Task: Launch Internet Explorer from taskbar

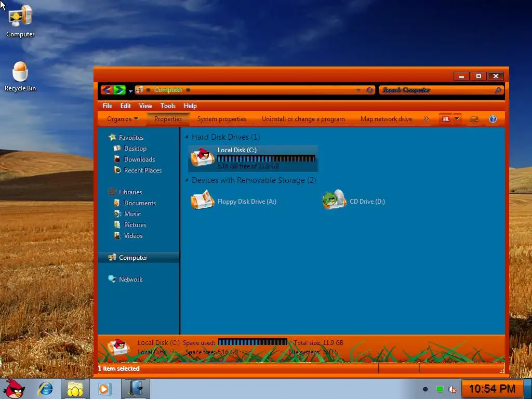Action: coord(46,389)
